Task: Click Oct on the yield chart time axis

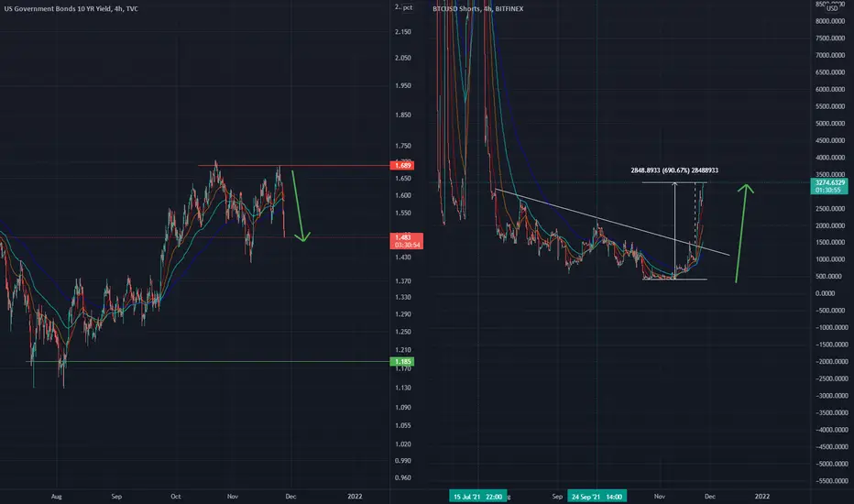Action: point(175,497)
